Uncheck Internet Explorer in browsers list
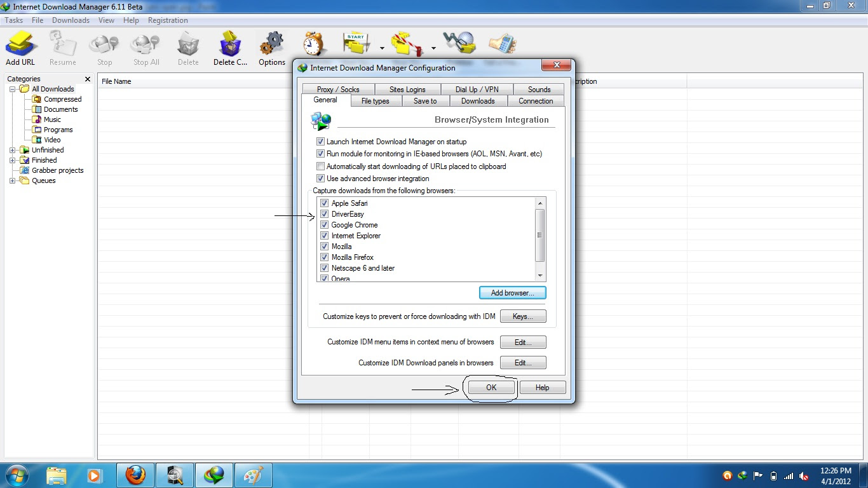This screenshot has width=868, height=488. point(325,236)
